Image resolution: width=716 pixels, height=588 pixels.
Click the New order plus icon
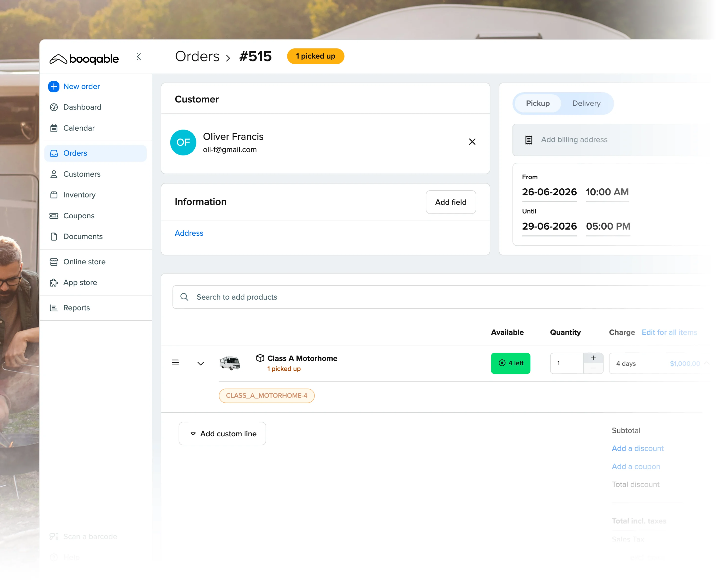point(53,86)
